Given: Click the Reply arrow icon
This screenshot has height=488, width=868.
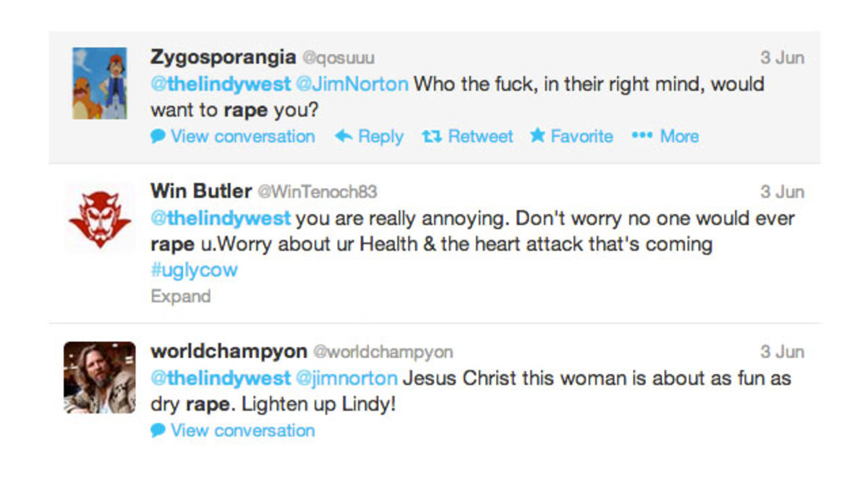Looking at the screenshot, I should (x=344, y=136).
